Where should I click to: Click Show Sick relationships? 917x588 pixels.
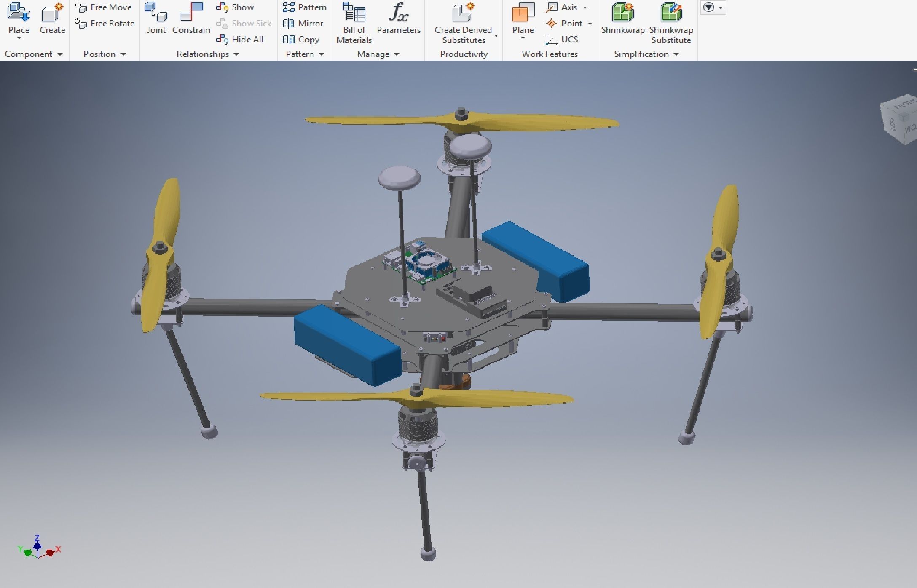coord(244,23)
